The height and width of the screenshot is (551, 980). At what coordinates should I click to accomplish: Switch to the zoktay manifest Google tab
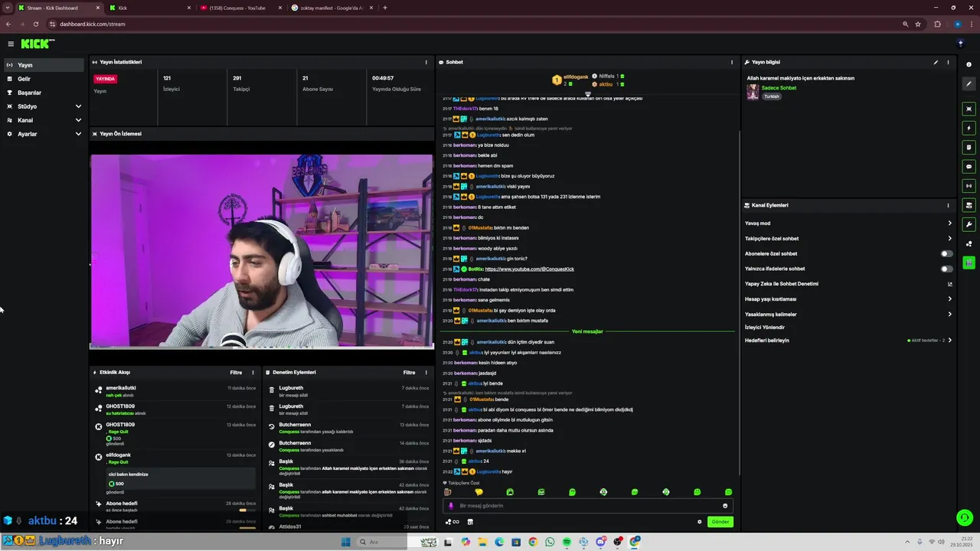[331, 8]
